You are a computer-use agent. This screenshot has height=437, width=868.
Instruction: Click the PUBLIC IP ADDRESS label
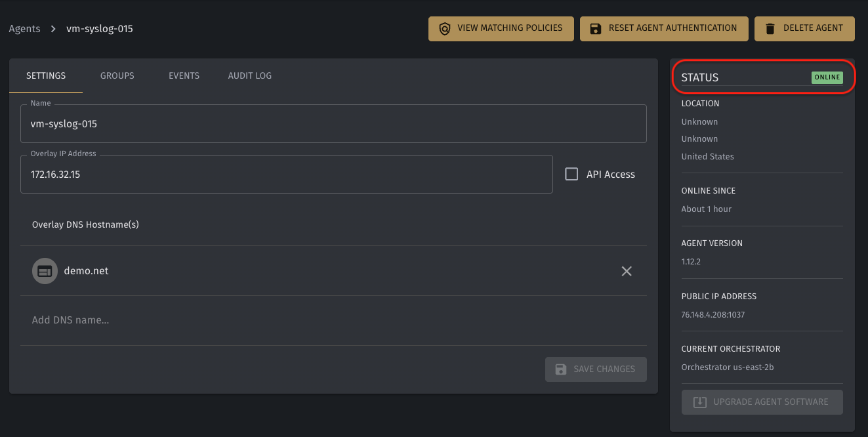719,297
